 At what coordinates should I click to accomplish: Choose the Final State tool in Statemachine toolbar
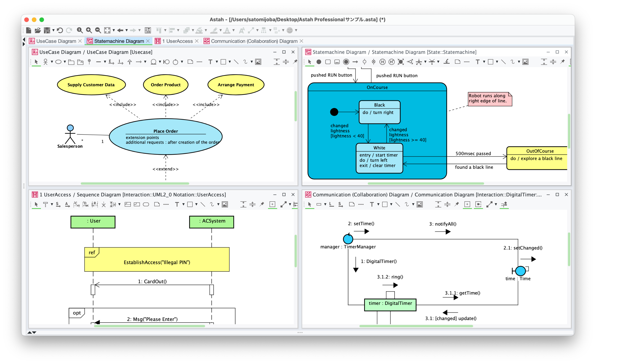[x=346, y=62]
